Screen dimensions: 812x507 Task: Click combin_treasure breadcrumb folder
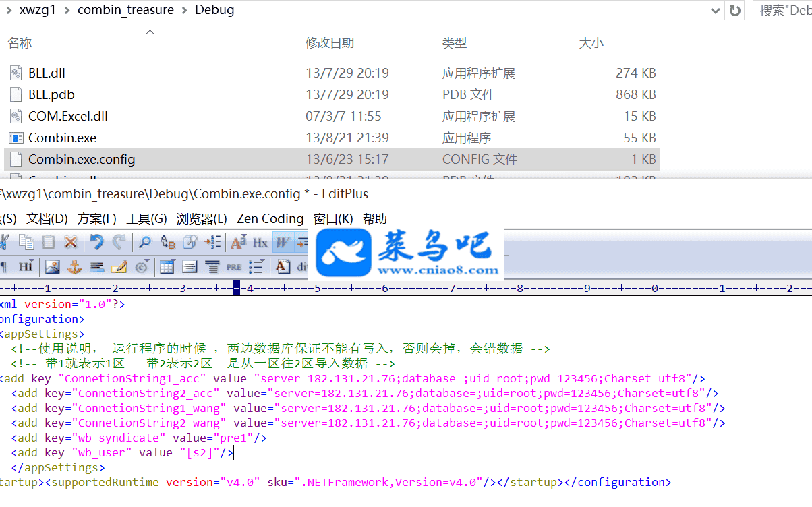(125, 10)
